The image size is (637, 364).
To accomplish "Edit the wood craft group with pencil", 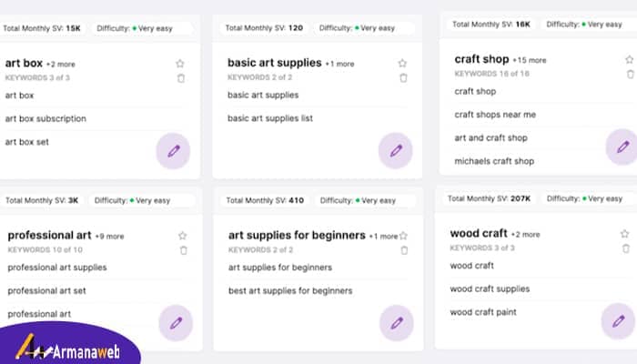I will [618, 321].
